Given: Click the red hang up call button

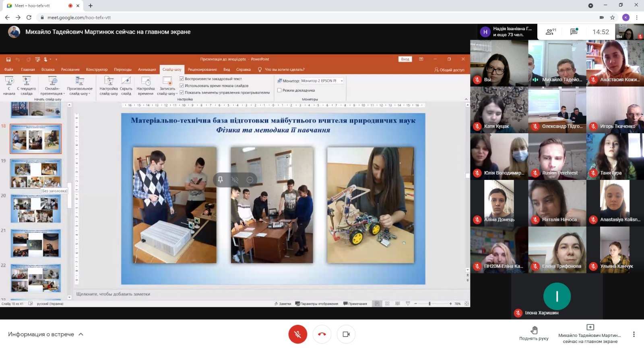Looking at the screenshot, I should 322,334.
